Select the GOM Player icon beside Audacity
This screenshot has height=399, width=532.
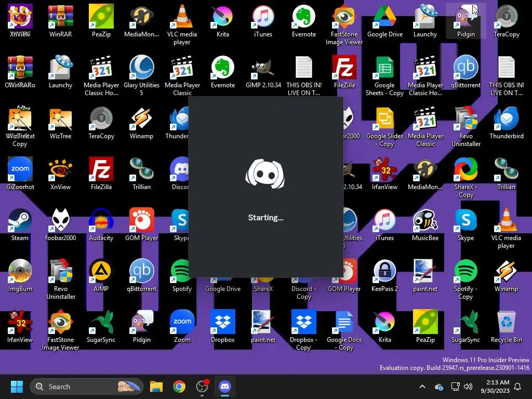[x=141, y=224]
